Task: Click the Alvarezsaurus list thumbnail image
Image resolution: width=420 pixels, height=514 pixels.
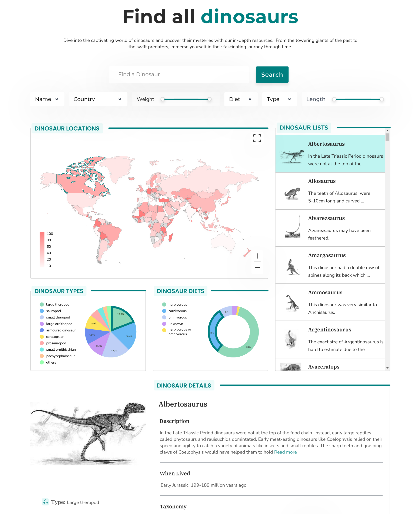Action: tap(293, 226)
